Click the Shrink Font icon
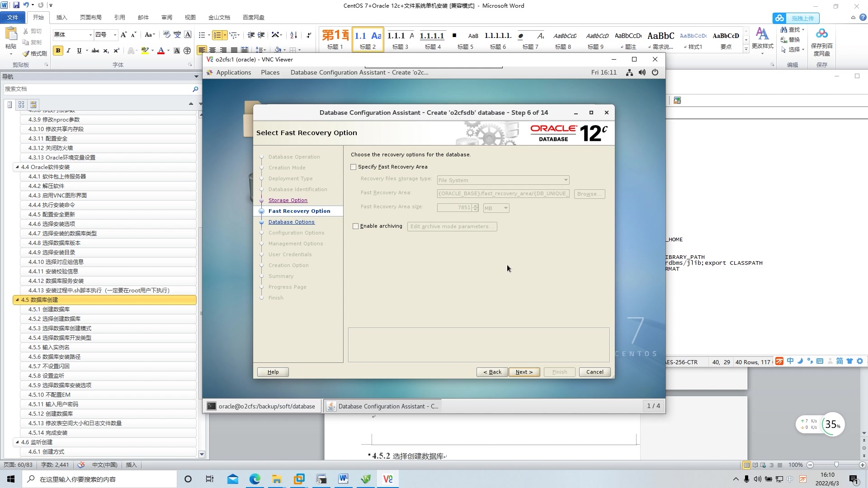Image resolution: width=868 pixels, height=488 pixels. [133, 35]
